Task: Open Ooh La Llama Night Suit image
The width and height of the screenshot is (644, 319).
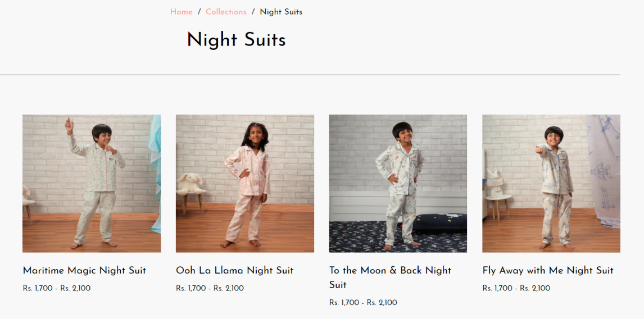Action: coord(245,184)
